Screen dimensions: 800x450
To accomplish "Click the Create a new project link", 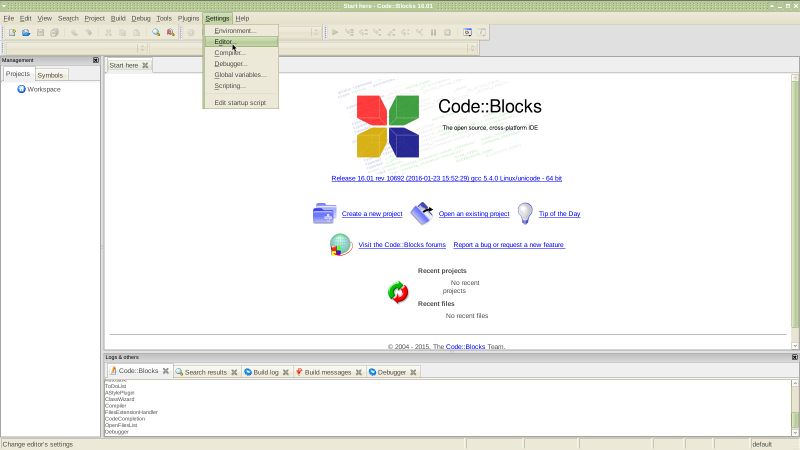I will click(x=372, y=214).
